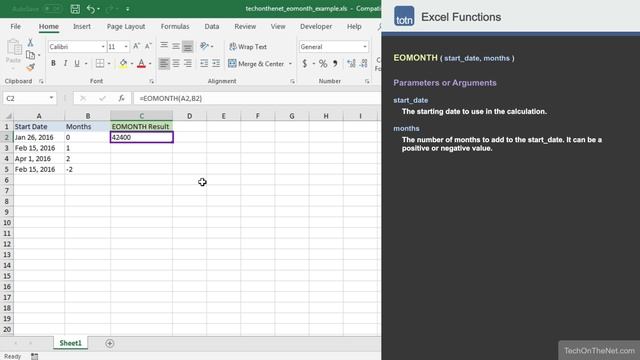Click the Cut scissors icon
This screenshot has width=640, height=360.
30,42
